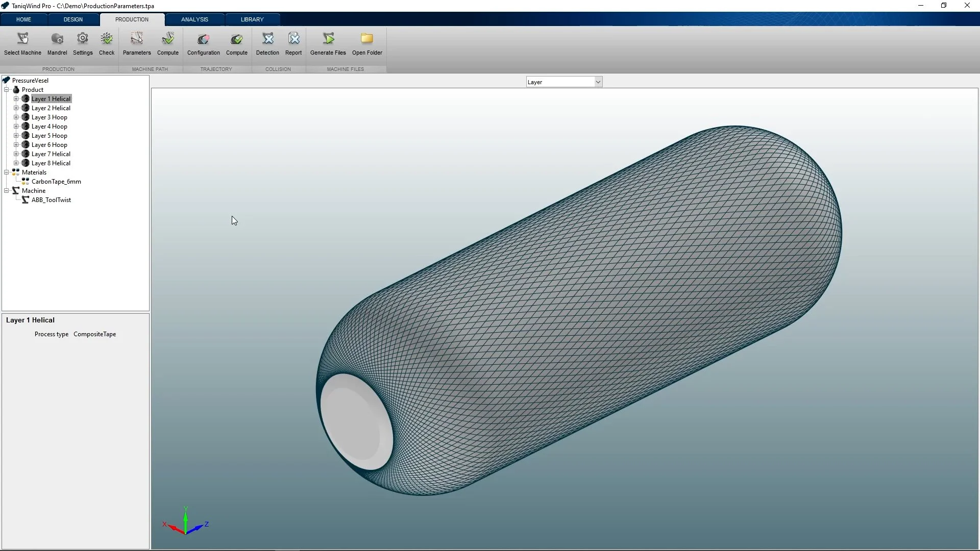Click Generate Files icon

[x=328, y=39]
